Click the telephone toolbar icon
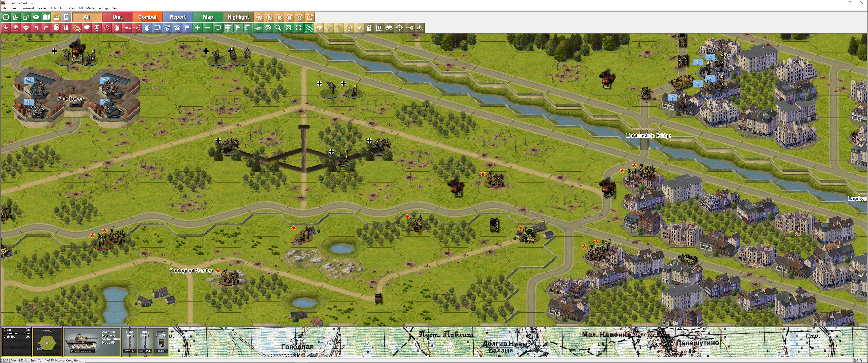Viewport: 868px width, 363px height. tap(178, 28)
